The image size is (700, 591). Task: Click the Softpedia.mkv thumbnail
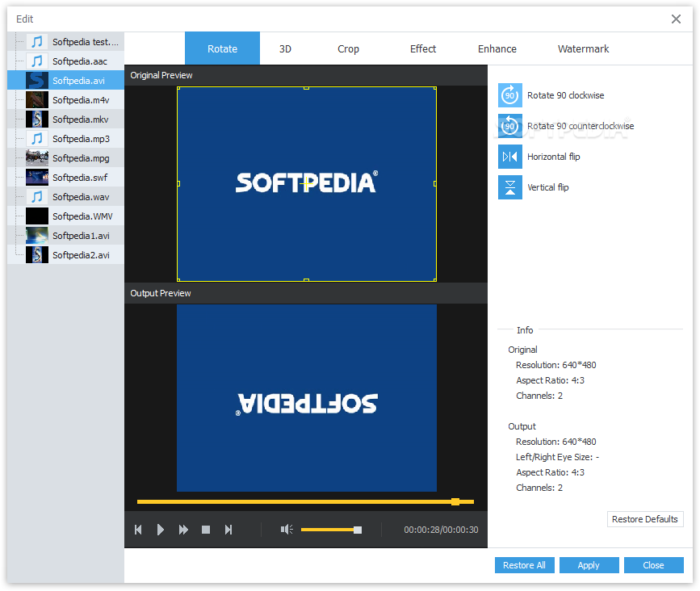[x=37, y=119]
